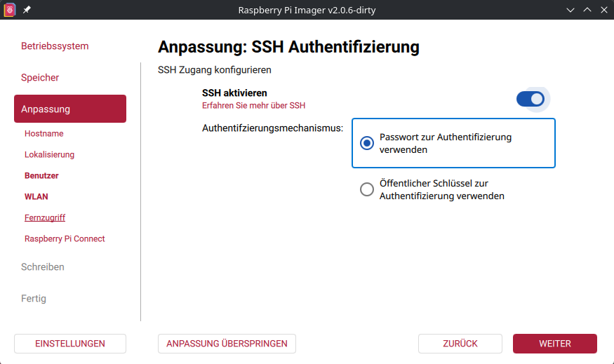Image resolution: width=614 pixels, height=364 pixels.
Task: Go to the Speicher step
Action: tap(40, 78)
